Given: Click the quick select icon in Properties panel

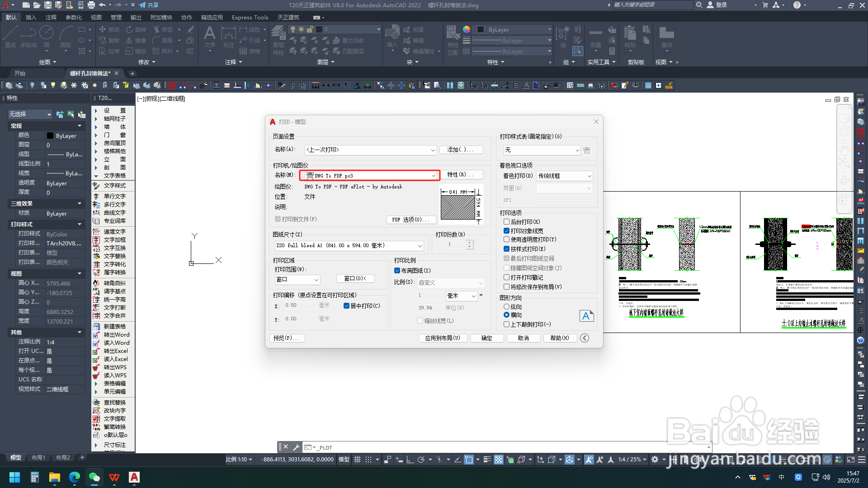Looking at the screenshot, I should 81,114.
